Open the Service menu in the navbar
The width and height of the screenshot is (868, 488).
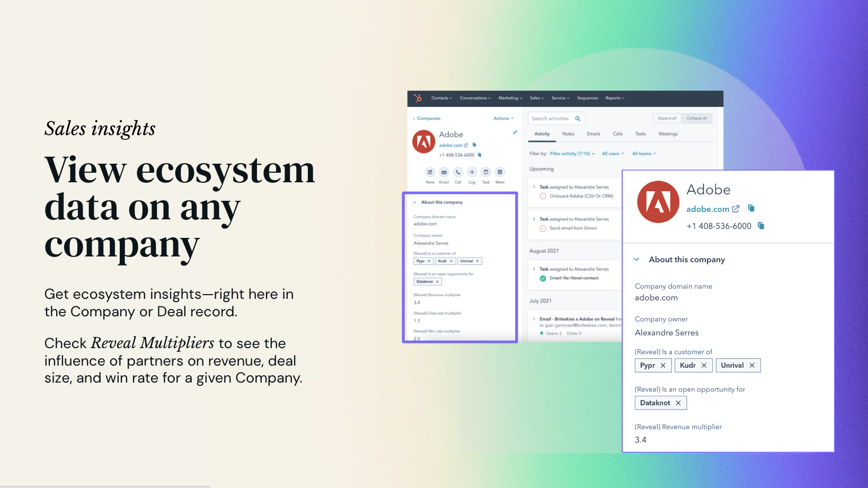point(561,98)
